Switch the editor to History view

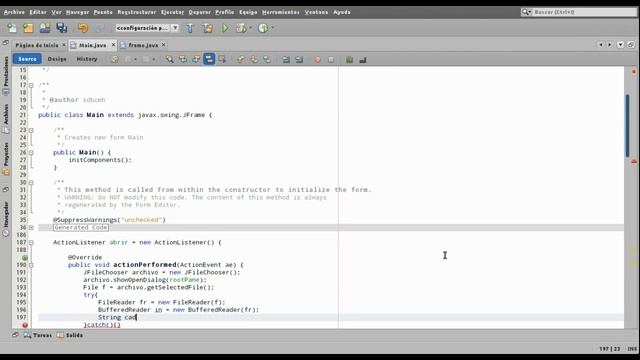(87, 59)
